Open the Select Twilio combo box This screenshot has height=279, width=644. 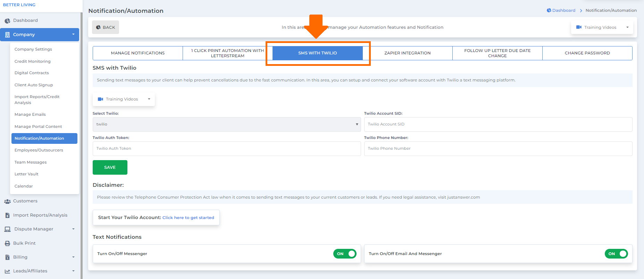point(227,124)
